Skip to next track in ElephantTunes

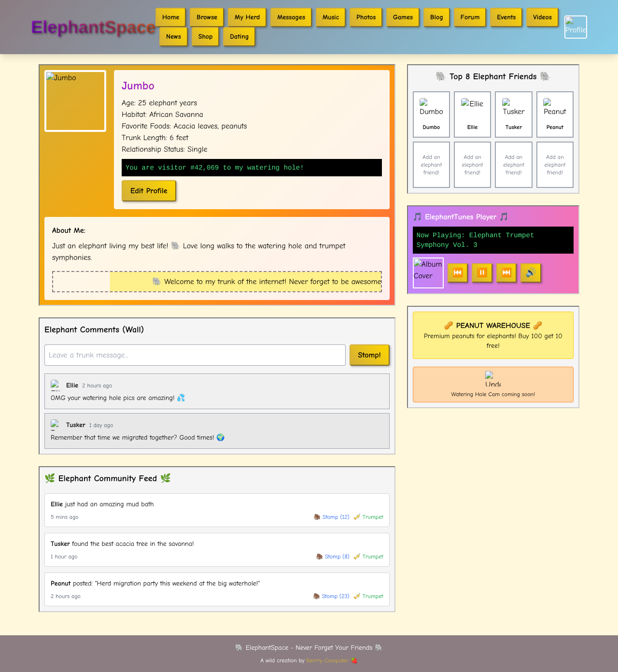pos(506,272)
